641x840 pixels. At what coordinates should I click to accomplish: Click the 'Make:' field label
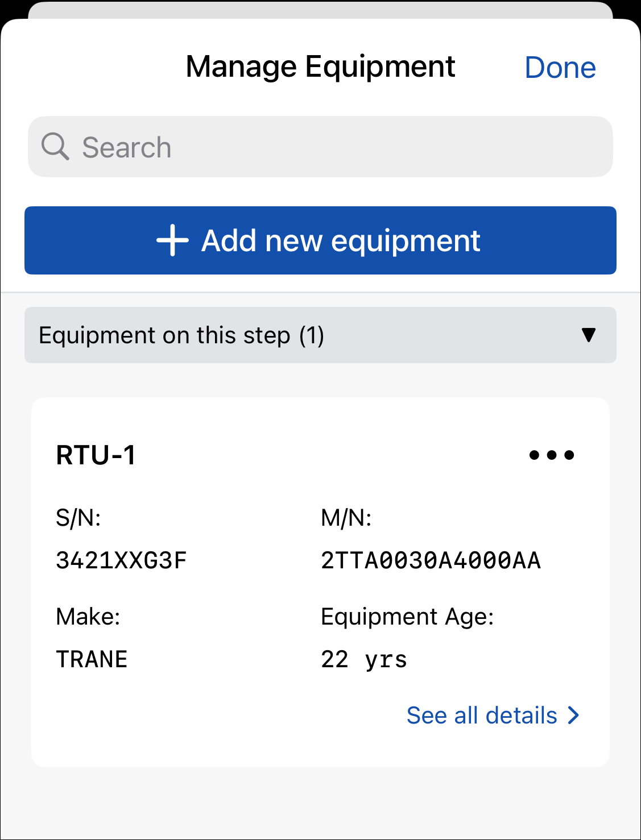coord(88,617)
